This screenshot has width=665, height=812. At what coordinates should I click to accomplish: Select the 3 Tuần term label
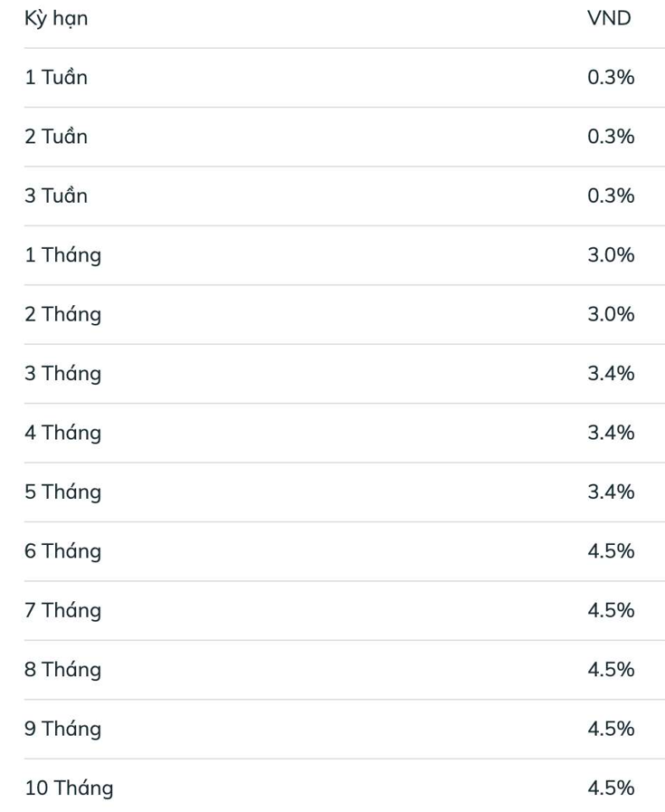click(56, 196)
